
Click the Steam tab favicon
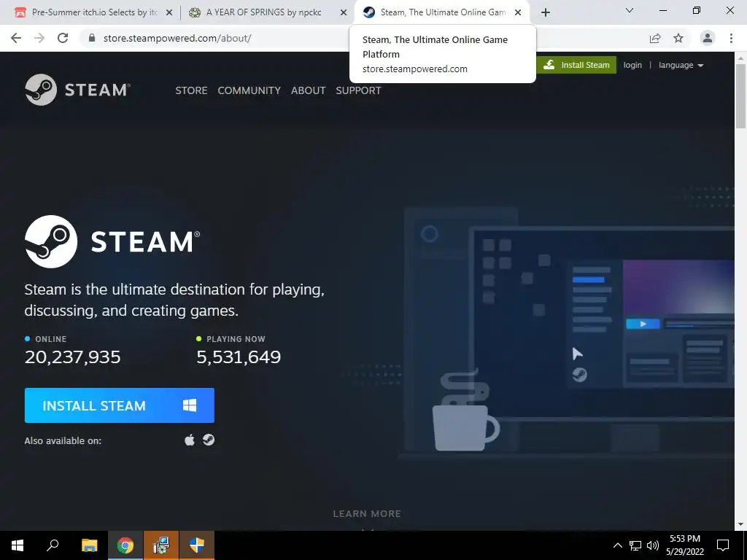368,13
